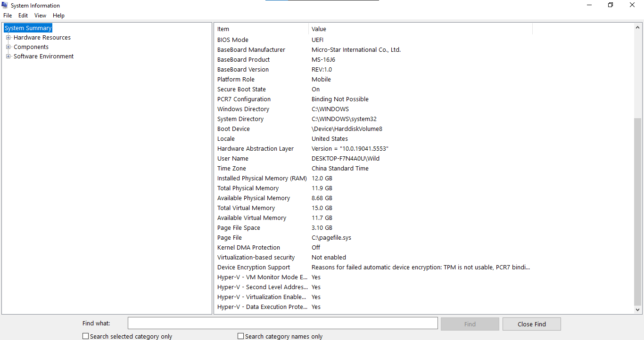Click the DESKTOP-F7N4A0U\Wild value
This screenshot has width=644, height=340.
click(346, 159)
